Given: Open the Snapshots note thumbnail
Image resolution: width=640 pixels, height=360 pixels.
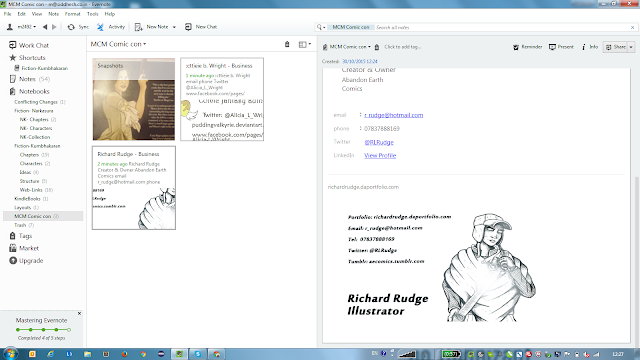Looking at the screenshot, I should tap(134, 99).
